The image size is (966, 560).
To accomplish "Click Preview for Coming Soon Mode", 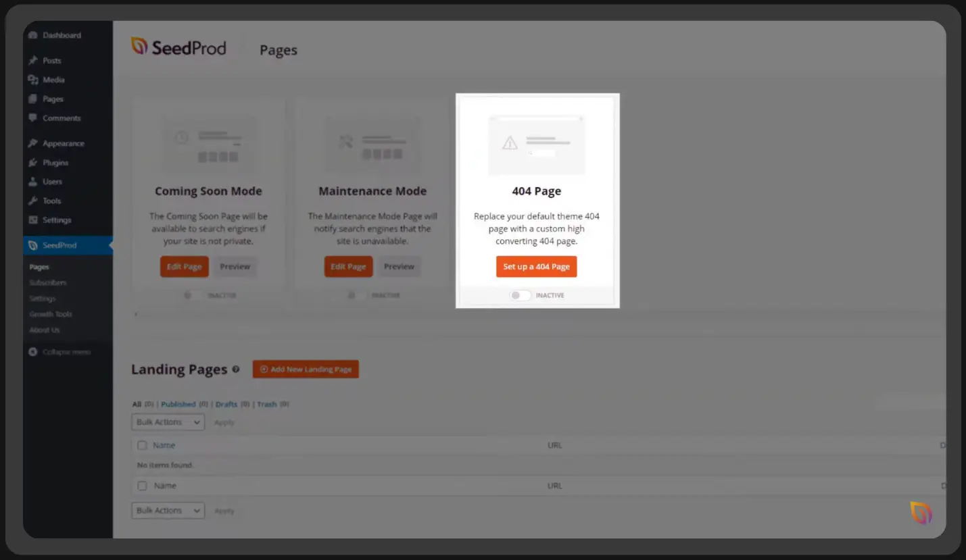I will (235, 267).
